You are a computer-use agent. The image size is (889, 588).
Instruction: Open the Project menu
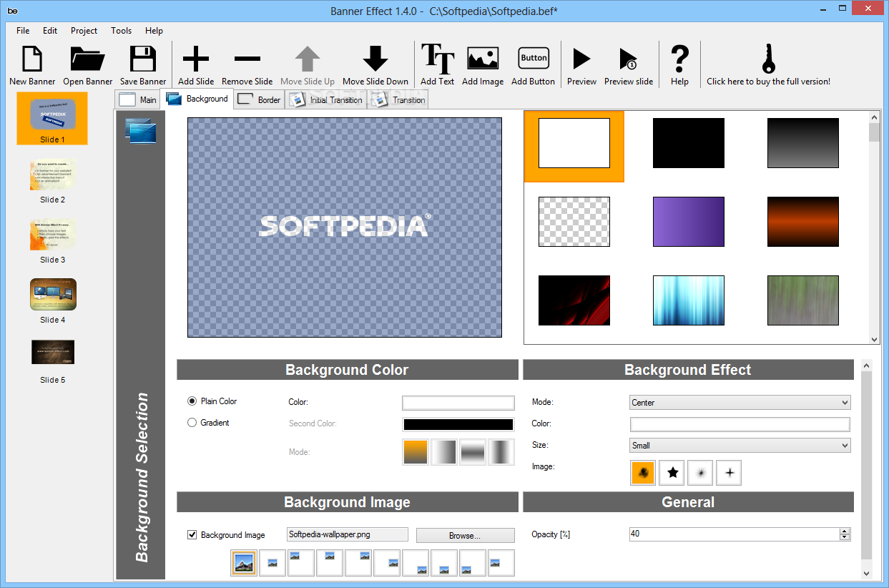[x=84, y=31]
